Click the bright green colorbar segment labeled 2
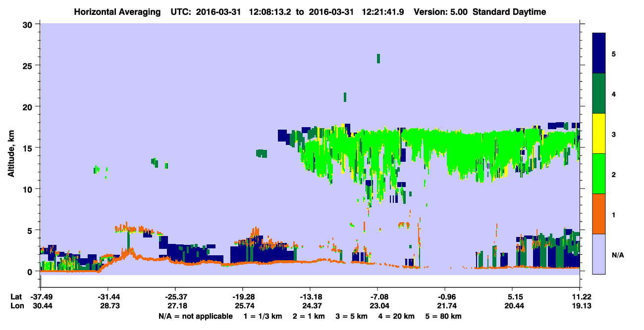This screenshot has height=330, width=644. coord(599,173)
